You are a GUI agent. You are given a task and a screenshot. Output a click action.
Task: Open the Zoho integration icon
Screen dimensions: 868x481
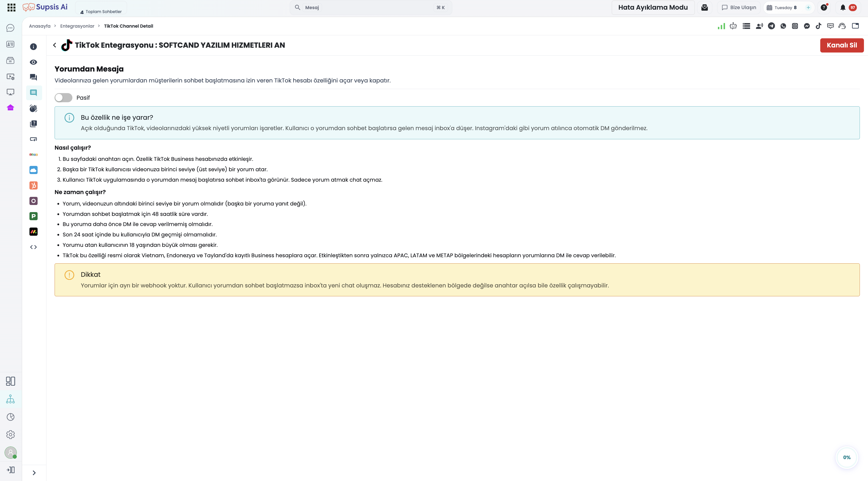pos(33,154)
